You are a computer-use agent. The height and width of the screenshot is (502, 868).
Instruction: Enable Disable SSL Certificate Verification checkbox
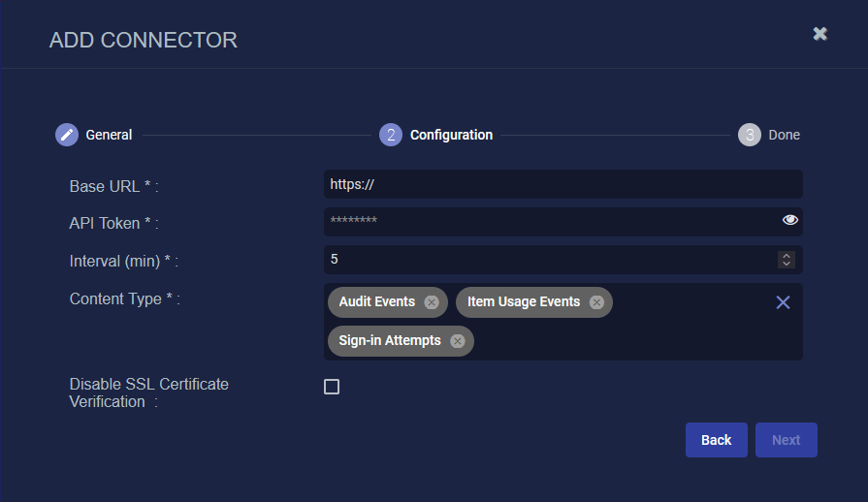(x=332, y=387)
